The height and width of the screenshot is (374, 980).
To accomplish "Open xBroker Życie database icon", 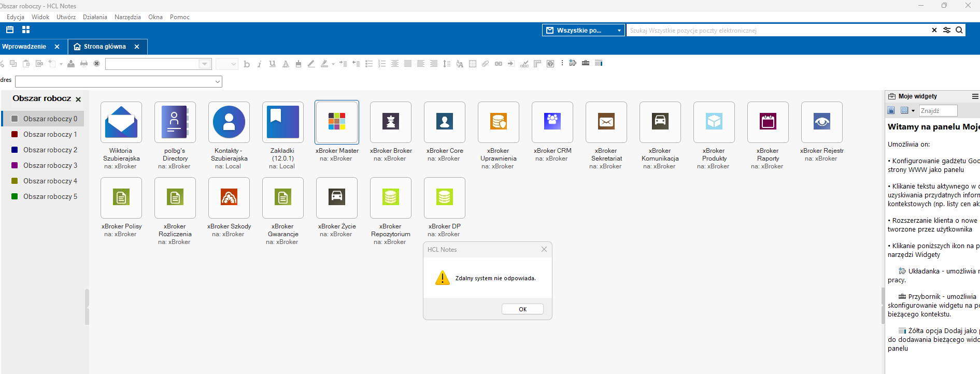I will [337, 198].
